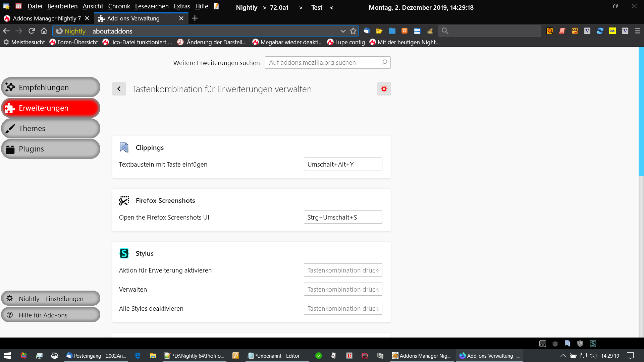Click the back arrow beside shortcuts heading

click(x=119, y=89)
